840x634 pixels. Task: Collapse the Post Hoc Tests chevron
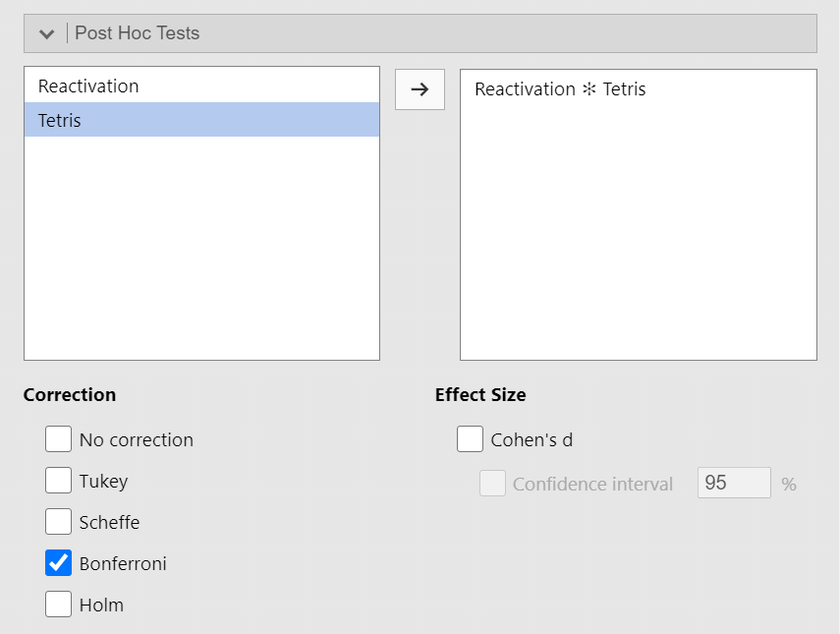(46, 33)
